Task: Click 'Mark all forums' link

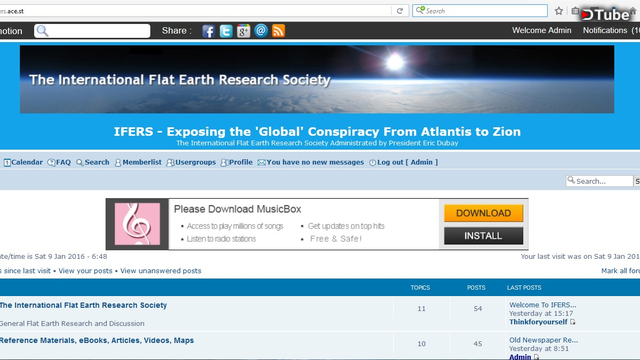Action: [x=620, y=271]
